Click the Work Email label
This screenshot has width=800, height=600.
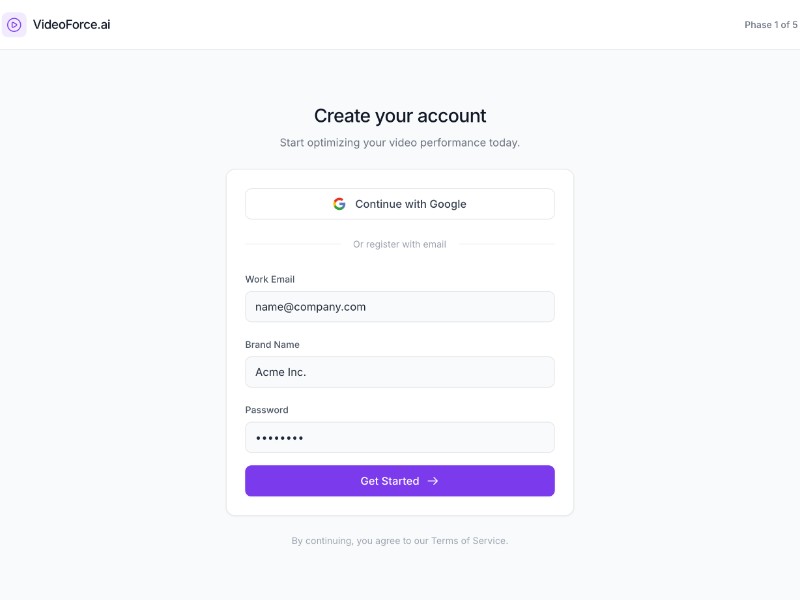pyautogui.click(x=270, y=279)
